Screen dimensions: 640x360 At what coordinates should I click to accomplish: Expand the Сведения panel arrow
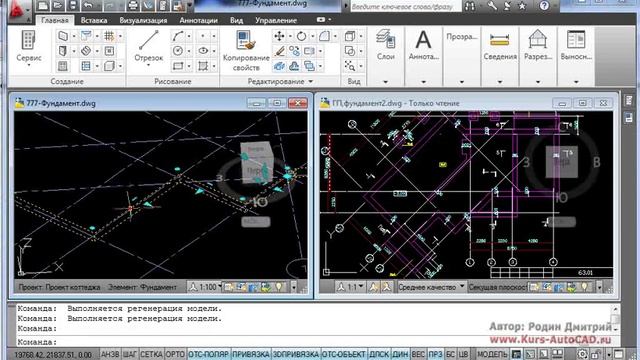(500, 82)
